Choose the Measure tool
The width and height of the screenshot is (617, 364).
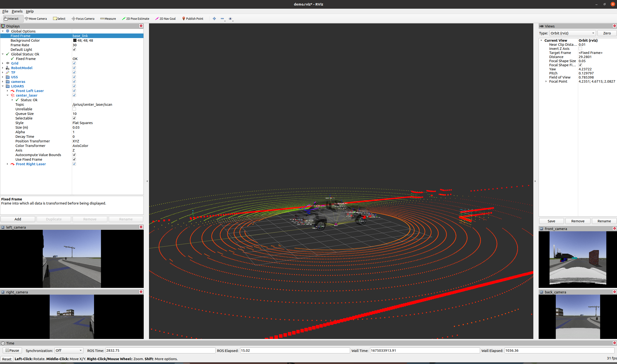pyautogui.click(x=108, y=19)
